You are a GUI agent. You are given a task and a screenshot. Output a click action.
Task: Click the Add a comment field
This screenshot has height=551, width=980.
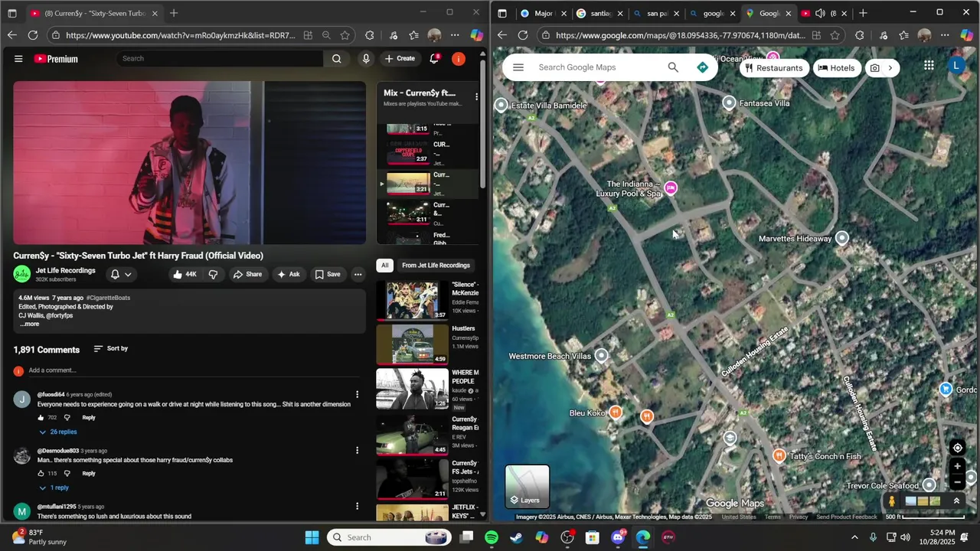click(194, 370)
